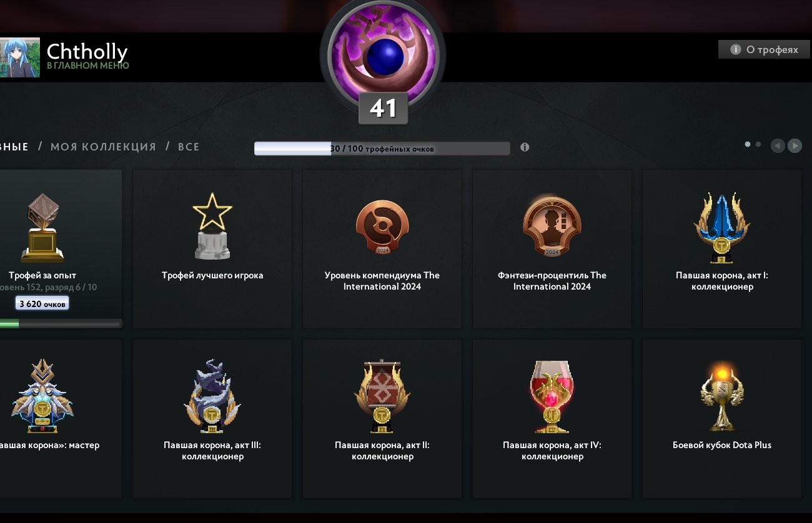Select Павшая корона, акт III: коллекционер trophy

click(x=212, y=396)
